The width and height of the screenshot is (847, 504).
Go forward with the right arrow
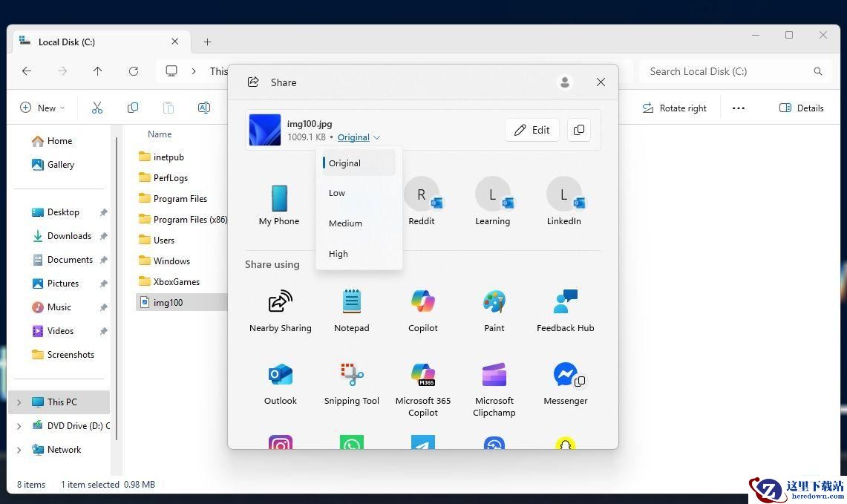click(62, 71)
